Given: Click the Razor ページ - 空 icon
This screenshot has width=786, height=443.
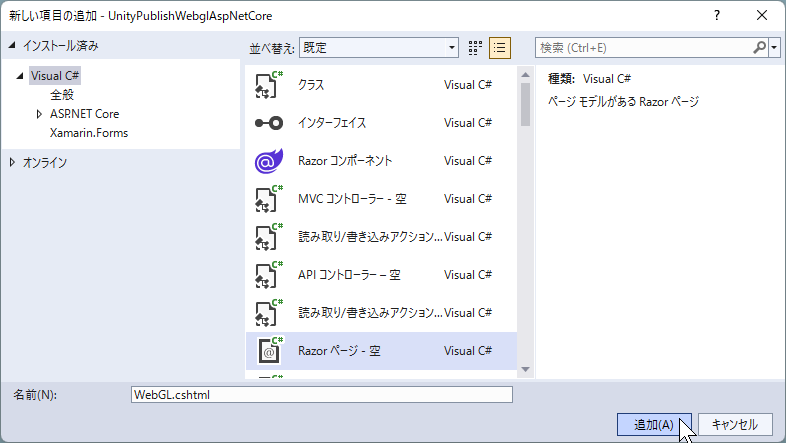Looking at the screenshot, I should pos(270,351).
